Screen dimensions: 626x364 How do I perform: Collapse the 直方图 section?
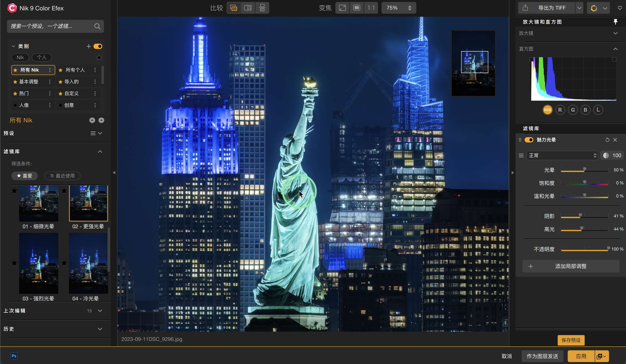click(x=615, y=49)
